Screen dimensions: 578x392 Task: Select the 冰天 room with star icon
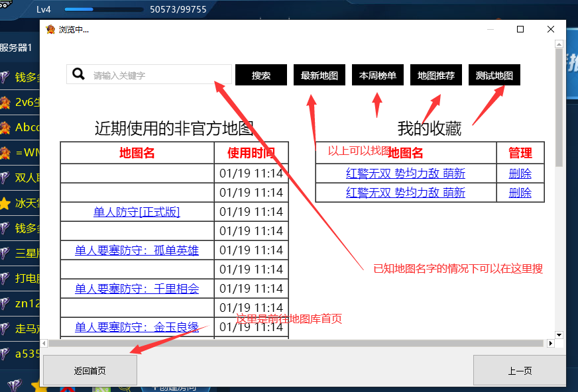click(x=20, y=203)
